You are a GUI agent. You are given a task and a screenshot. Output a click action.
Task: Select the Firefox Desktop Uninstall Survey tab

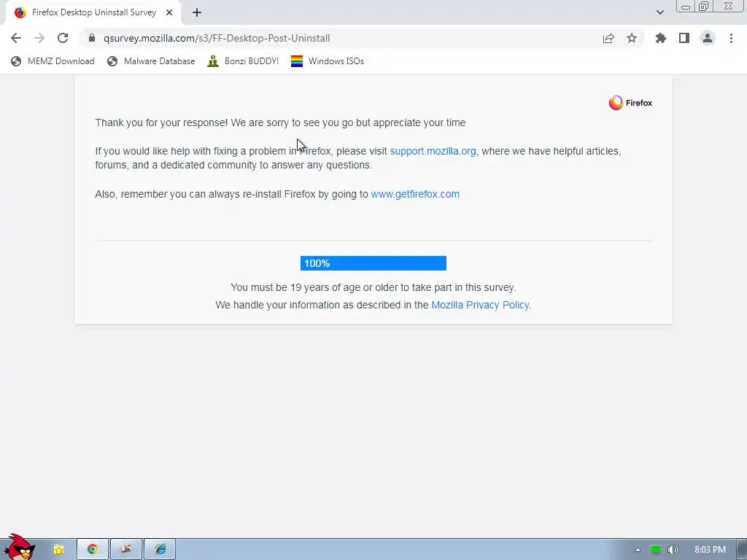(x=93, y=12)
